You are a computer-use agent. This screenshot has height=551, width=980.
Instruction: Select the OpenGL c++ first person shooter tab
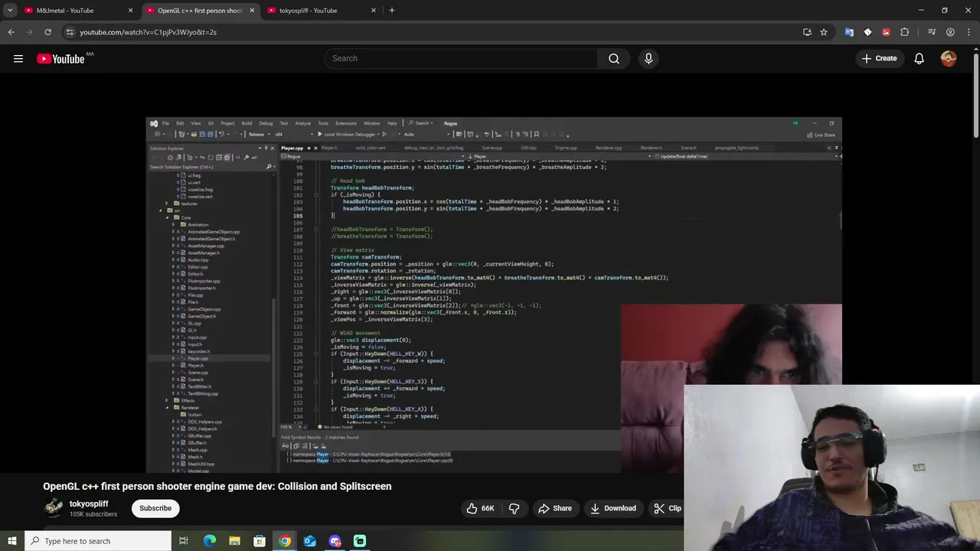tap(199, 11)
